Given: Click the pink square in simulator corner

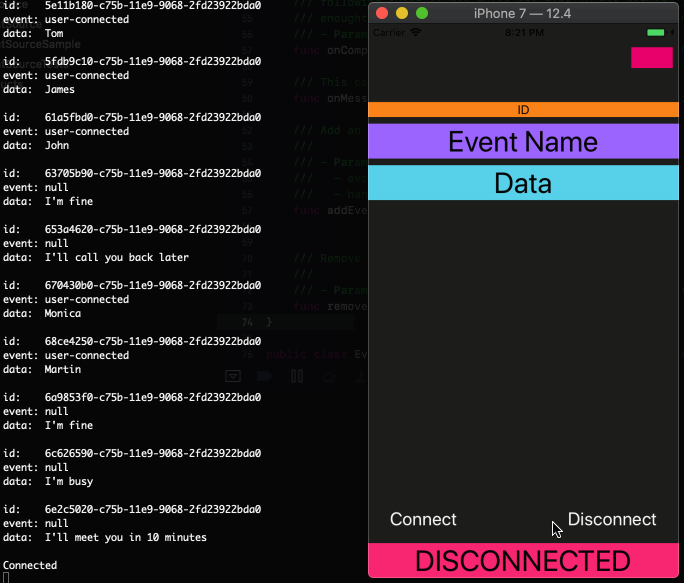Looking at the screenshot, I should tap(652, 58).
